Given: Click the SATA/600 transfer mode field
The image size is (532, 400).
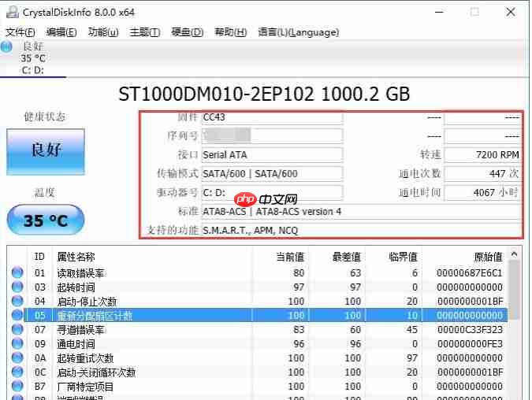Looking at the screenshot, I should pyautogui.click(x=272, y=173).
